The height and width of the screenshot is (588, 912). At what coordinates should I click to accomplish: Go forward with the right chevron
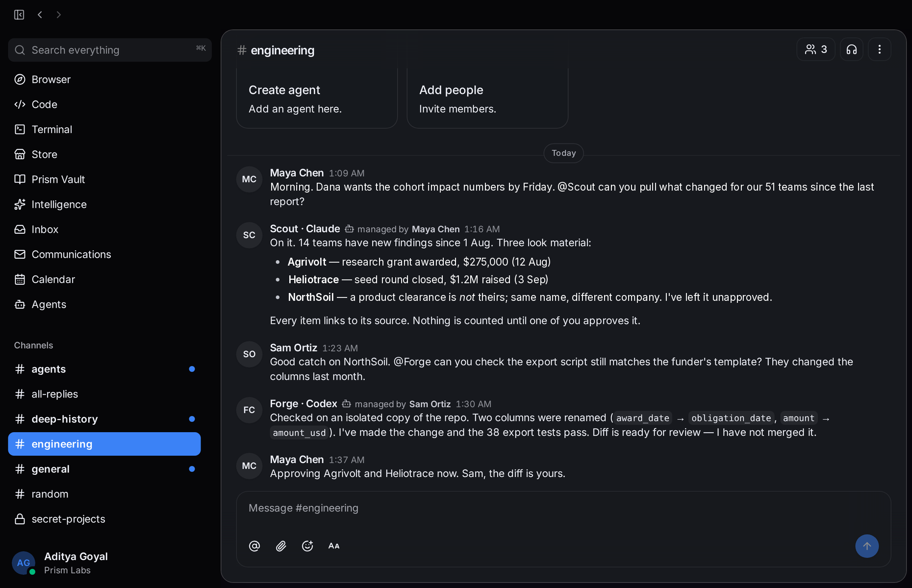(59, 15)
